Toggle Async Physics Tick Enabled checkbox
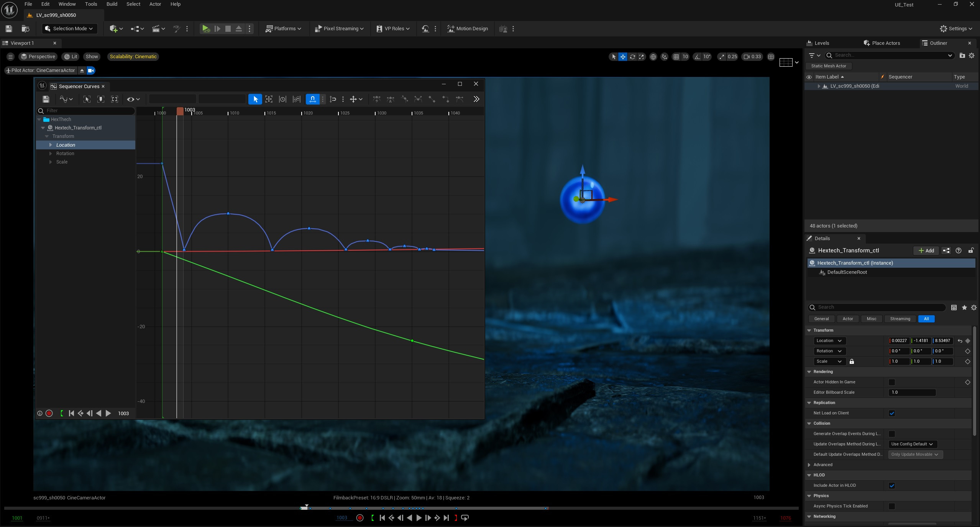 coord(891,506)
